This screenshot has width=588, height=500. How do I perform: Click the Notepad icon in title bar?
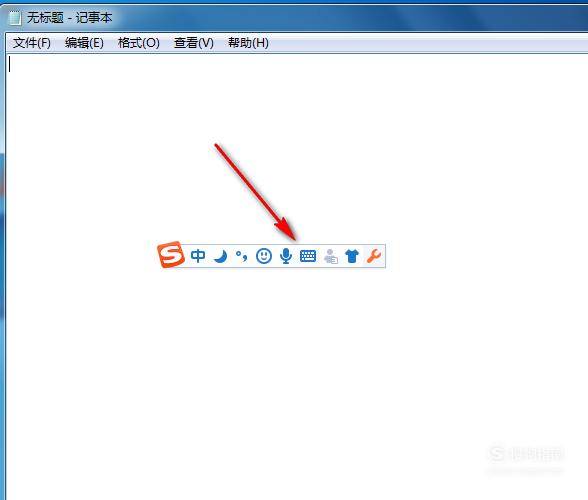(15, 18)
